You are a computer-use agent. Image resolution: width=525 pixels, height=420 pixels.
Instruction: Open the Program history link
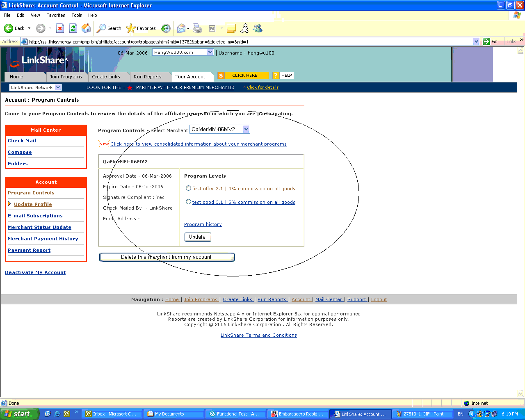pos(203,224)
